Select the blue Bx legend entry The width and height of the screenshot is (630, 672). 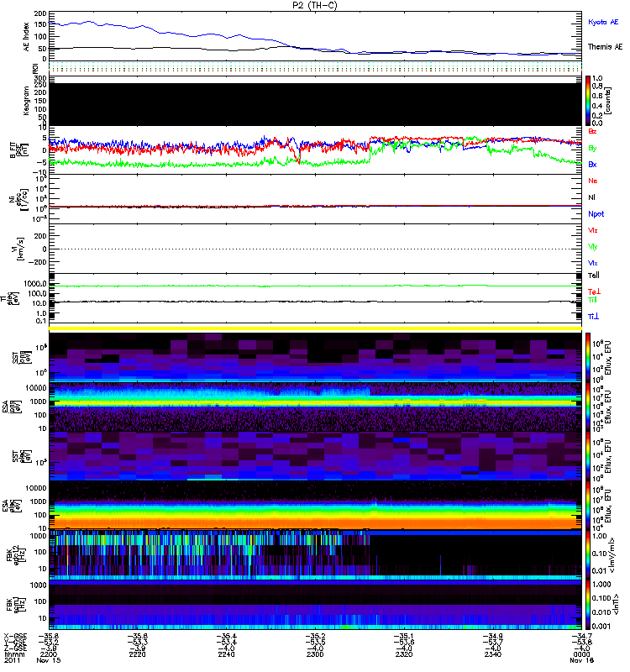[x=593, y=164]
